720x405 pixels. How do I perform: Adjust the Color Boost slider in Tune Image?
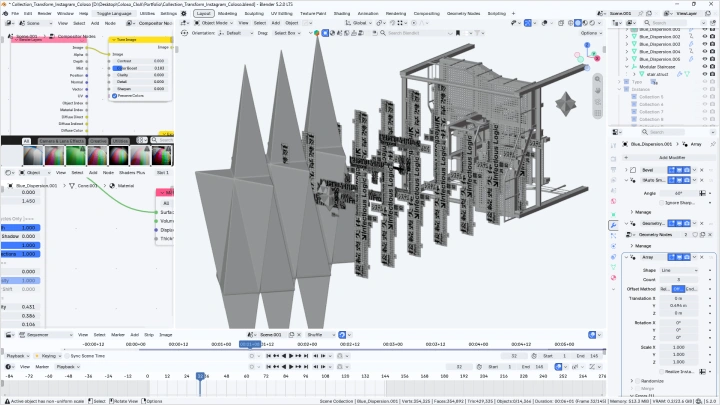click(x=139, y=68)
